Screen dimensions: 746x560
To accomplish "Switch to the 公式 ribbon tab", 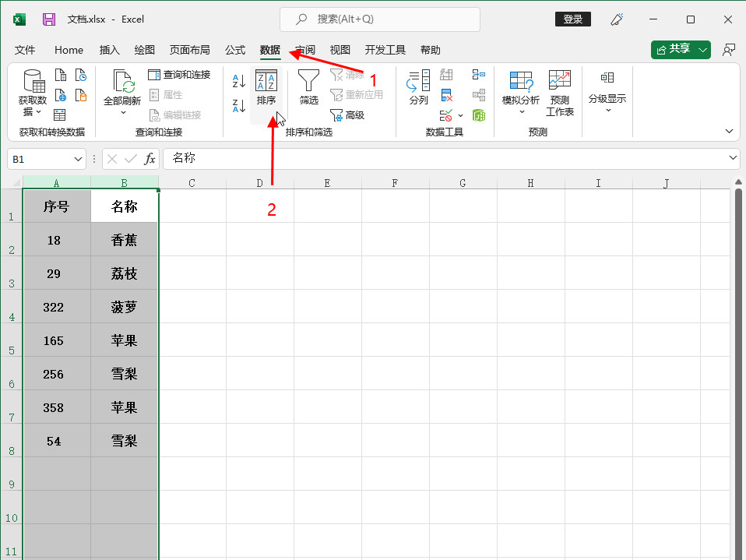I will click(235, 50).
